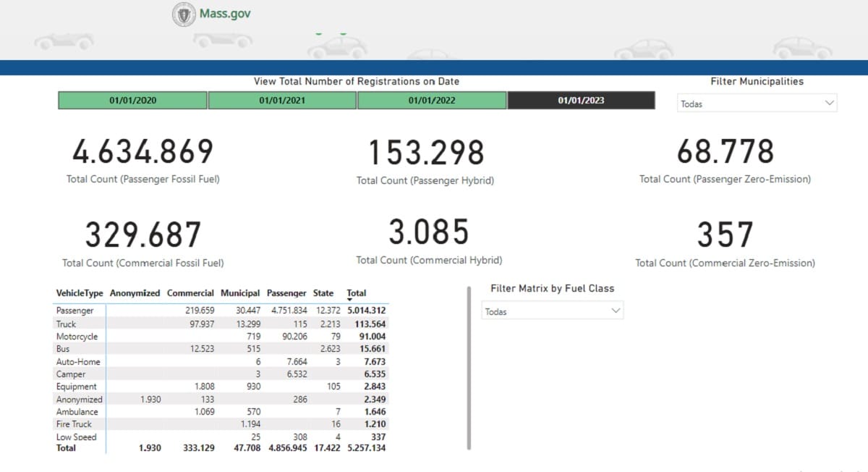This screenshot has height=472, width=868.
Task: Sort by the Anonymized column header
Action: coord(135,293)
